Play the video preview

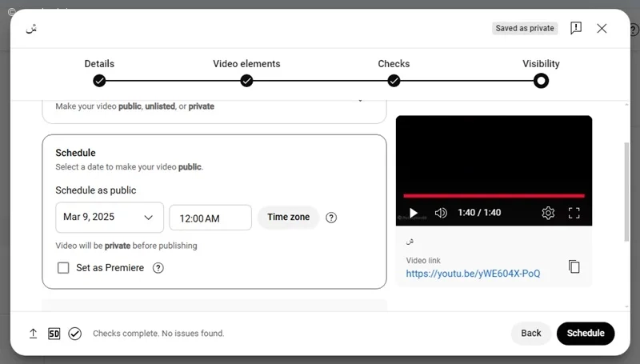[x=413, y=213]
